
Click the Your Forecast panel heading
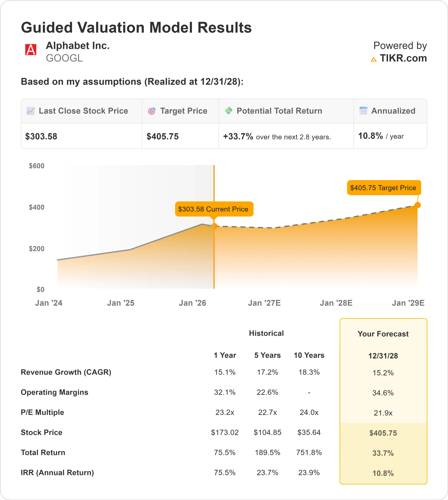point(383,334)
